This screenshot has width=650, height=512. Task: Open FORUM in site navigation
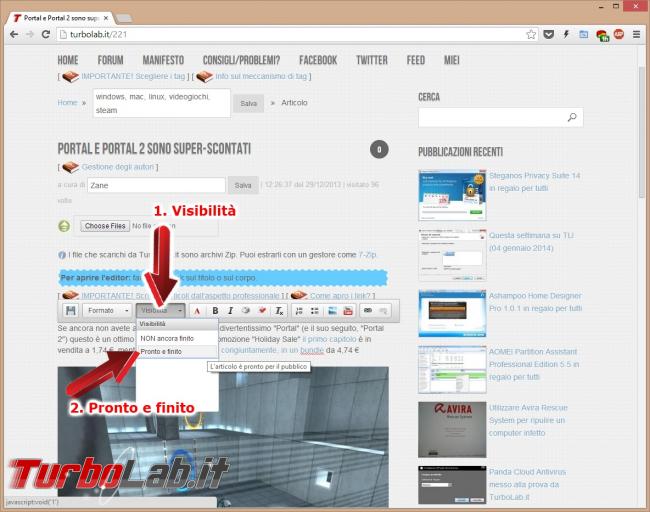(111, 60)
